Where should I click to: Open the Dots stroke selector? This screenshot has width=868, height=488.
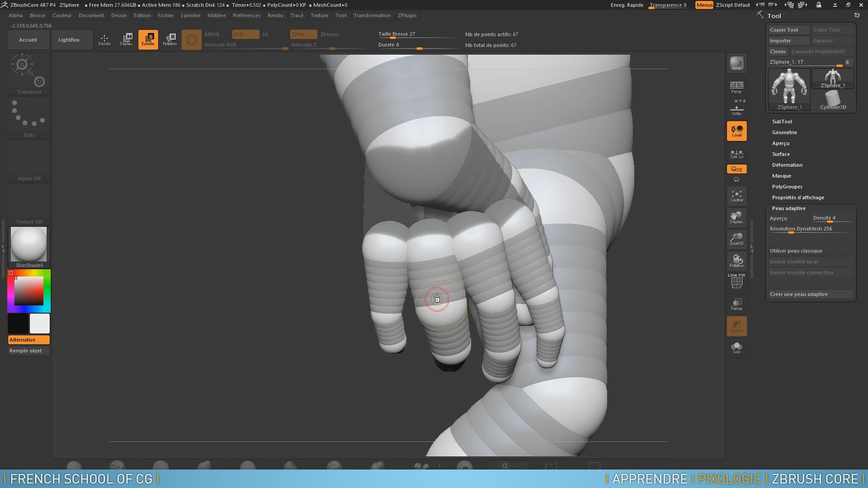[x=29, y=117]
